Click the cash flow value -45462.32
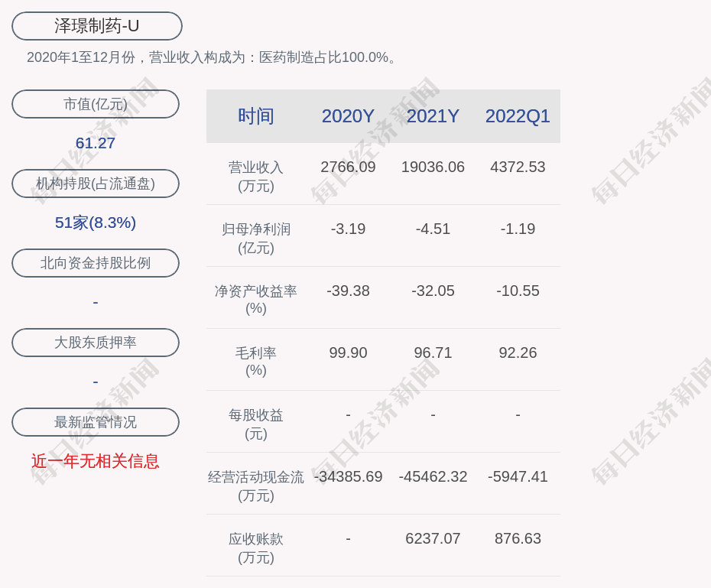 coord(433,476)
